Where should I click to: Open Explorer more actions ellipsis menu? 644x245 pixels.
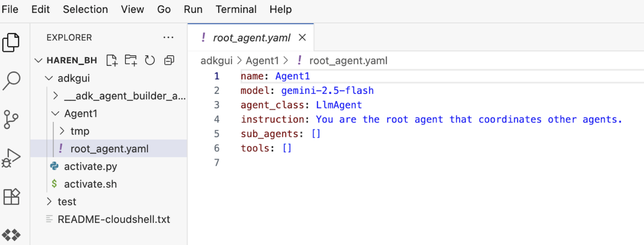pyautogui.click(x=168, y=38)
